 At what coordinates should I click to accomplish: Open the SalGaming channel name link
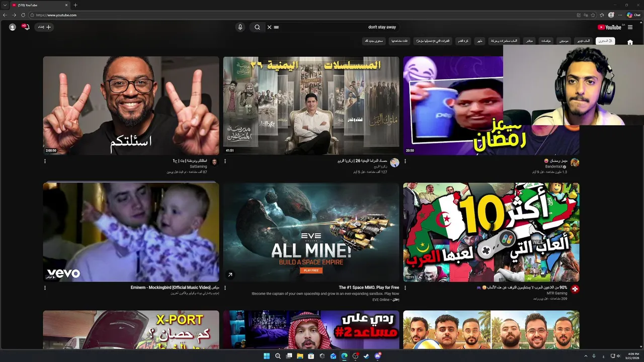point(198,166)
